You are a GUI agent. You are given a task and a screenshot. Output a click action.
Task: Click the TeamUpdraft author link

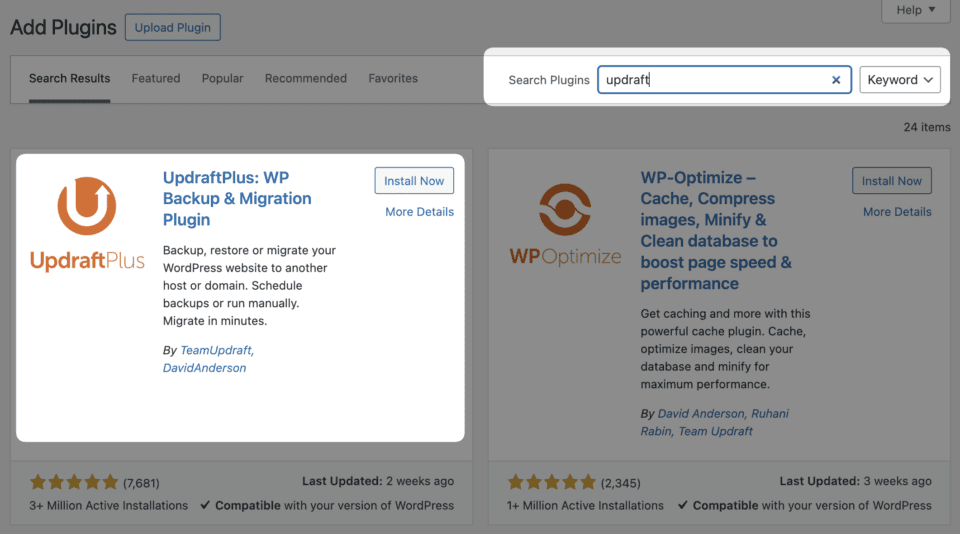coord(217,350)
